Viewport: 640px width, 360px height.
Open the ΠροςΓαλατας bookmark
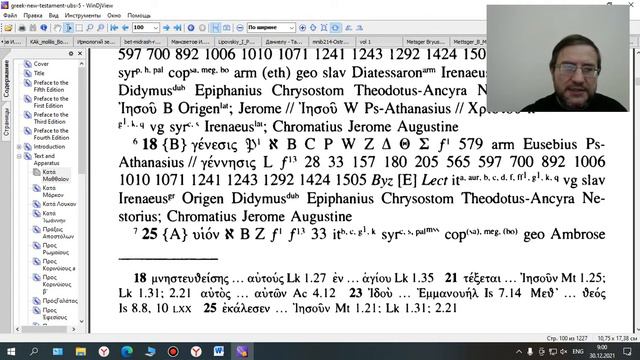[x=60, y=301]
